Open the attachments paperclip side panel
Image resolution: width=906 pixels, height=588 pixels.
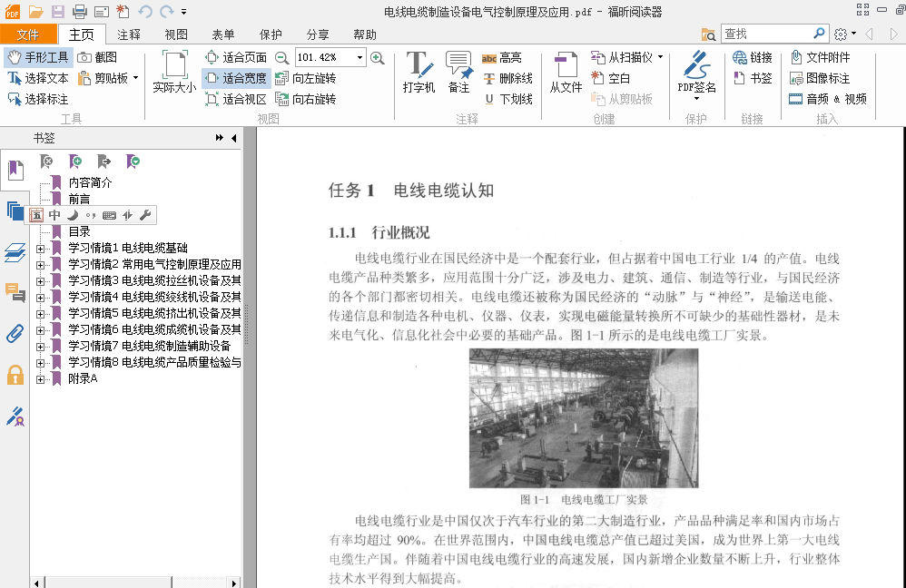[15, 332]
